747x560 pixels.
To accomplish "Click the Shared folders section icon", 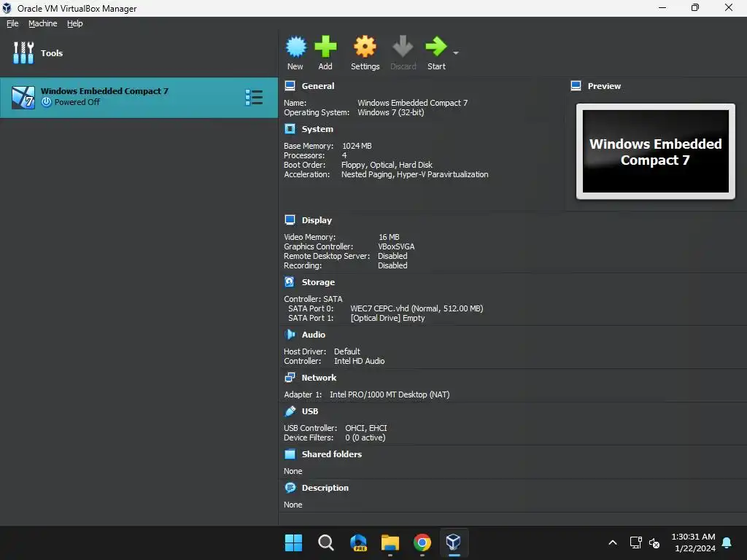I will (x=290, y=454).
